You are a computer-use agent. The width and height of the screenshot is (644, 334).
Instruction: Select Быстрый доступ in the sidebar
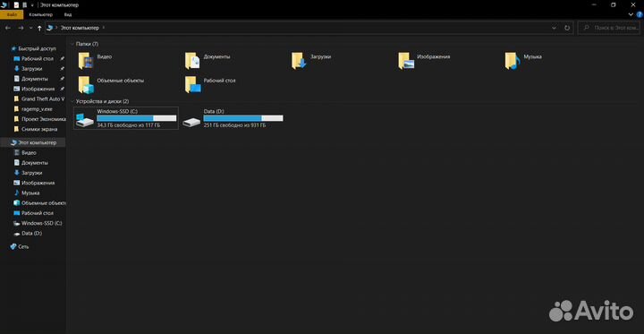click(33, 48)
